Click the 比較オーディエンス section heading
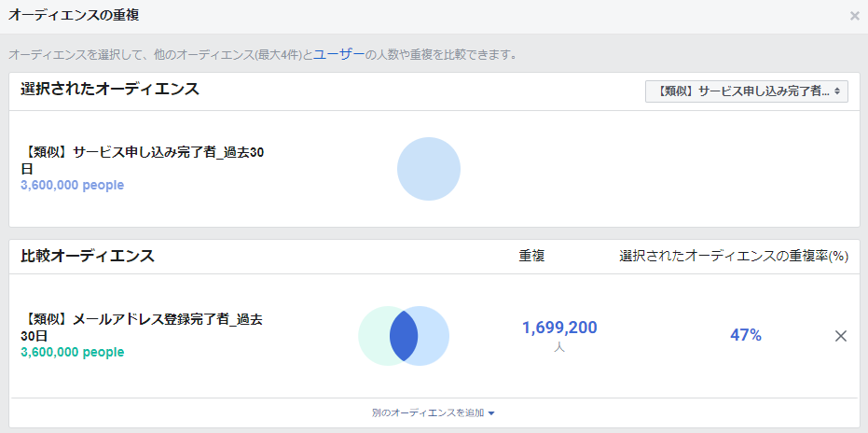Viewport: 868px width, 433px height. [88, 256]
